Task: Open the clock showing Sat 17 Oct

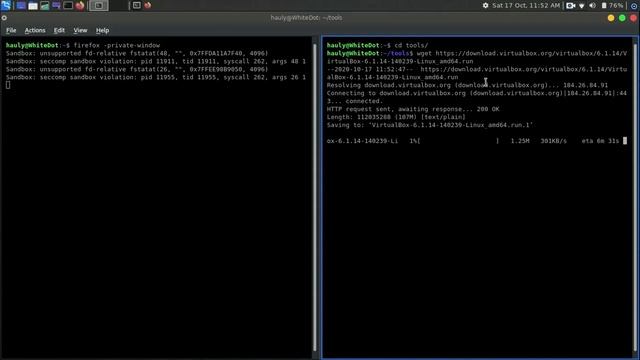Action: [x=526, y=5]
